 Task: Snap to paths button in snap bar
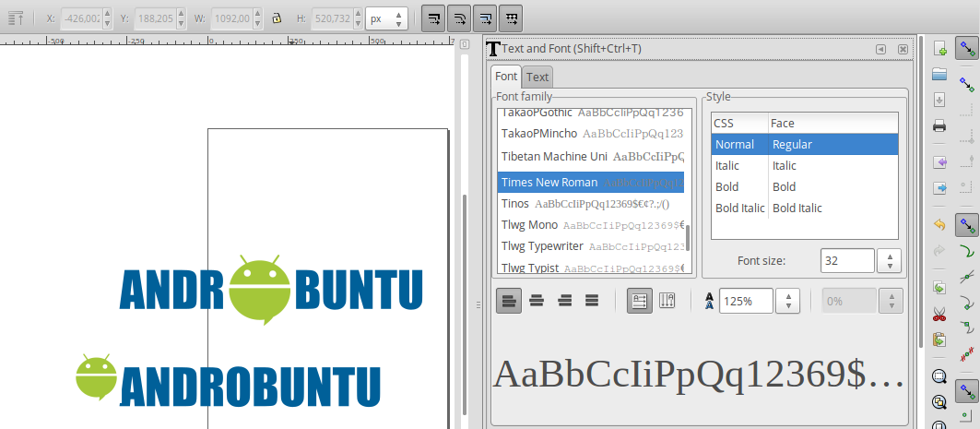pyautogui.click(x=967, y=251)
